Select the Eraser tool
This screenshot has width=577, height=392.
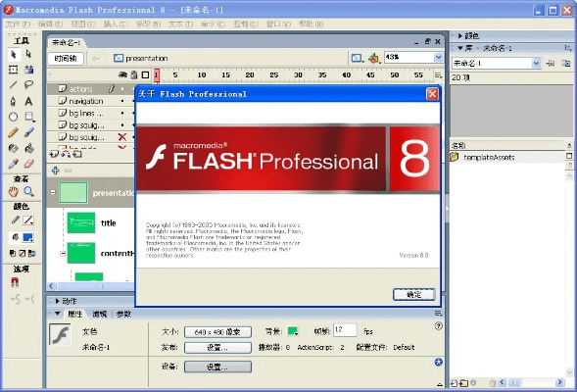click(28, 164)
